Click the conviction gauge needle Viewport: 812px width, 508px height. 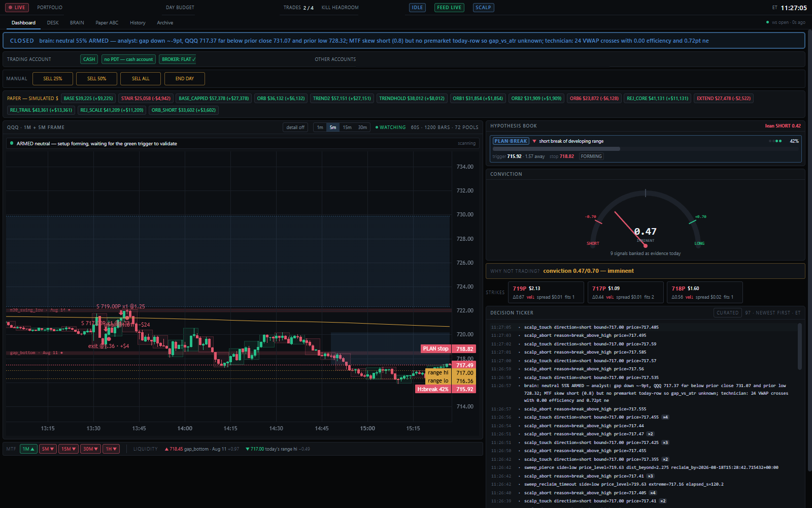click(630, 228)
